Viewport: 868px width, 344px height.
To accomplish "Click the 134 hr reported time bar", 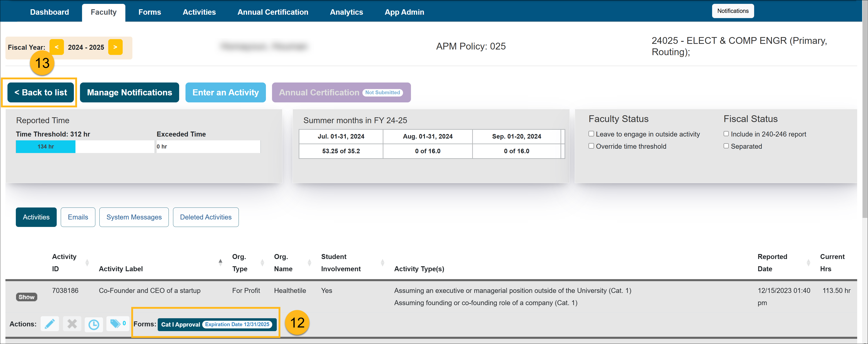I will [x=45, y=147].
